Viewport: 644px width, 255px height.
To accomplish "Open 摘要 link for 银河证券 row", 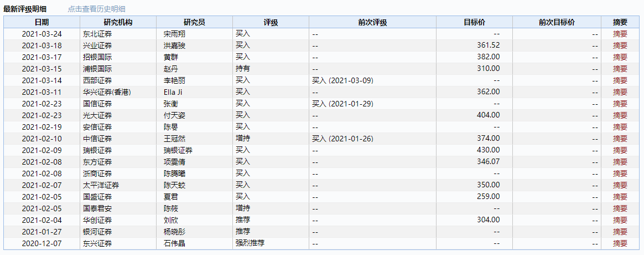I will coord(620,232).
